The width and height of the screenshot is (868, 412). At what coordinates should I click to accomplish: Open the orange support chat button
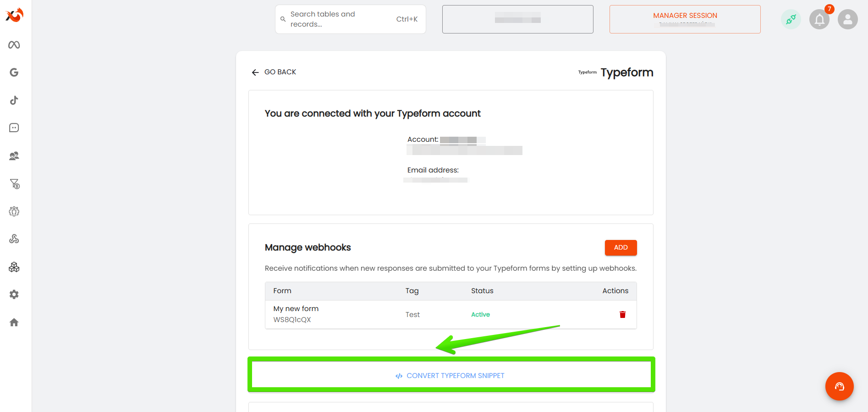[x=839, y=386]
